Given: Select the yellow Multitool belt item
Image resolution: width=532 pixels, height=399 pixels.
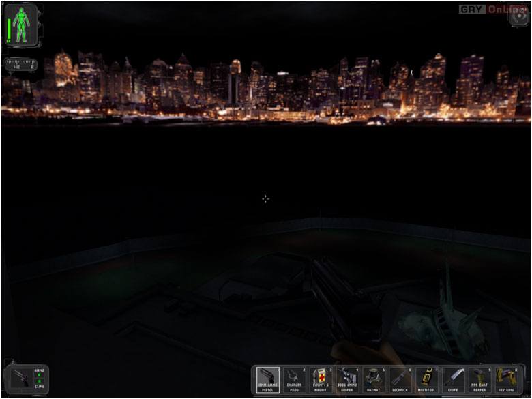Looking at the screenshot, I should pos(426,380).
